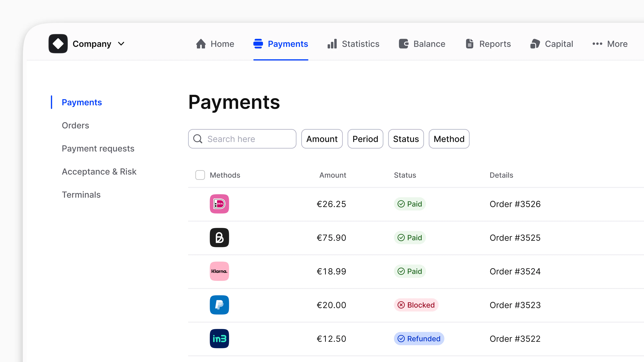This screenshot has height=362, width=644.
Task: Click the Status column header
Action: (405, 175)
